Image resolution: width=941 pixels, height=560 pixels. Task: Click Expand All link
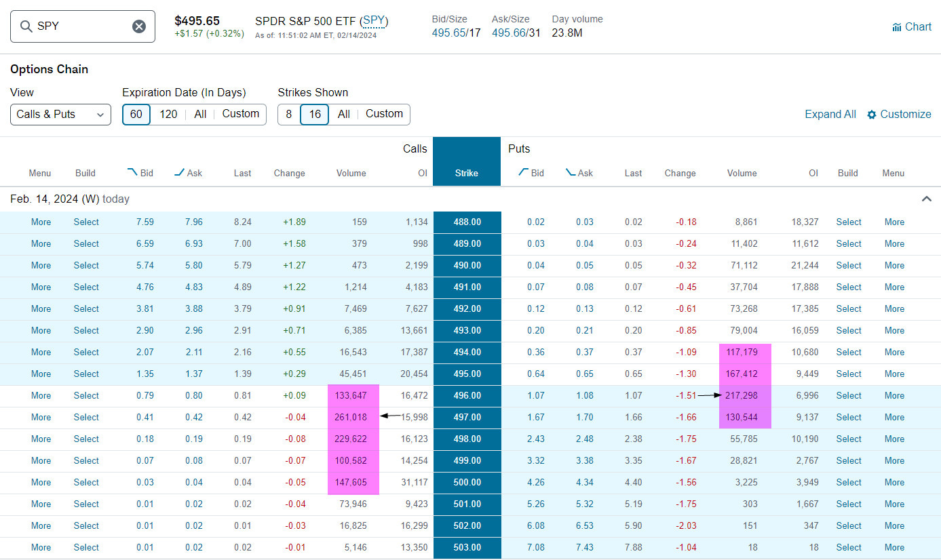click(830, 115)
